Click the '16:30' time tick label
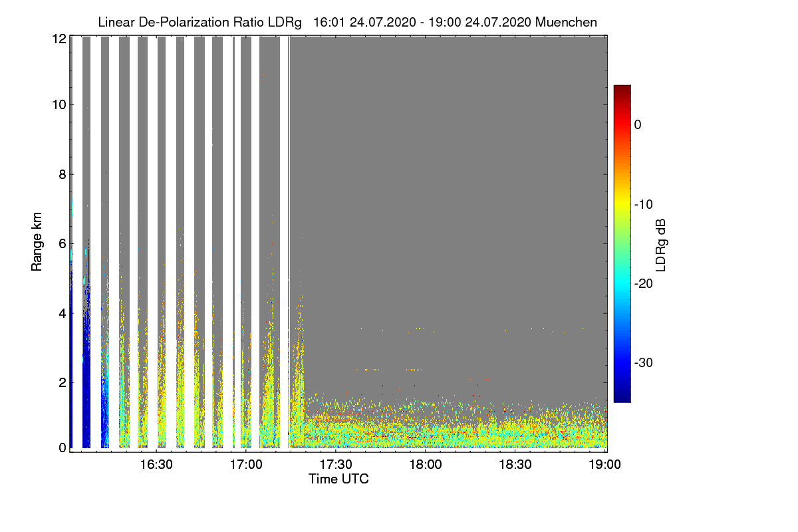This screenshot has height=532, width=798. click(156, 464)
